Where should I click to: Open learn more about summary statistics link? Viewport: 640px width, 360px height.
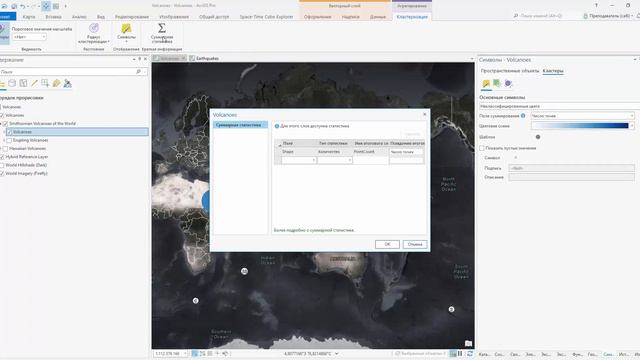tap(314, 230)
